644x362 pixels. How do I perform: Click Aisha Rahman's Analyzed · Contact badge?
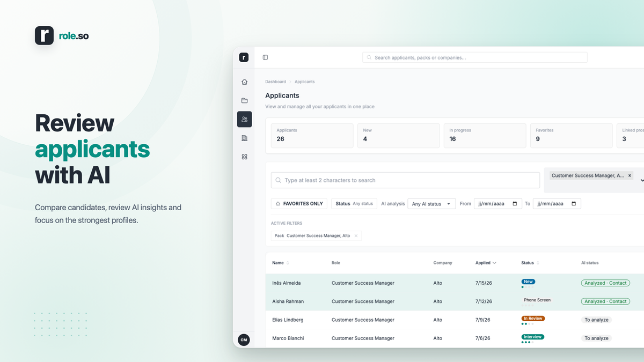tap(605, 301)
